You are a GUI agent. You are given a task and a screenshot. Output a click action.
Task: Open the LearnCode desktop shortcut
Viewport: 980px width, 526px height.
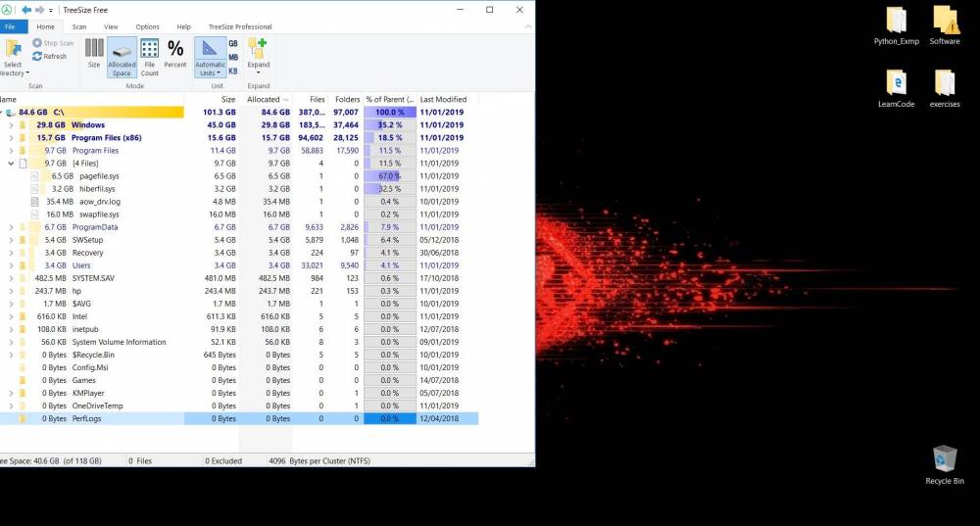[x=897, y=89]
